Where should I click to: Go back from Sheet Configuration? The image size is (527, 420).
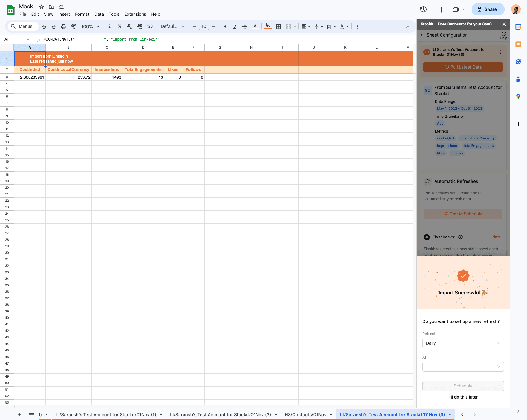422,35
